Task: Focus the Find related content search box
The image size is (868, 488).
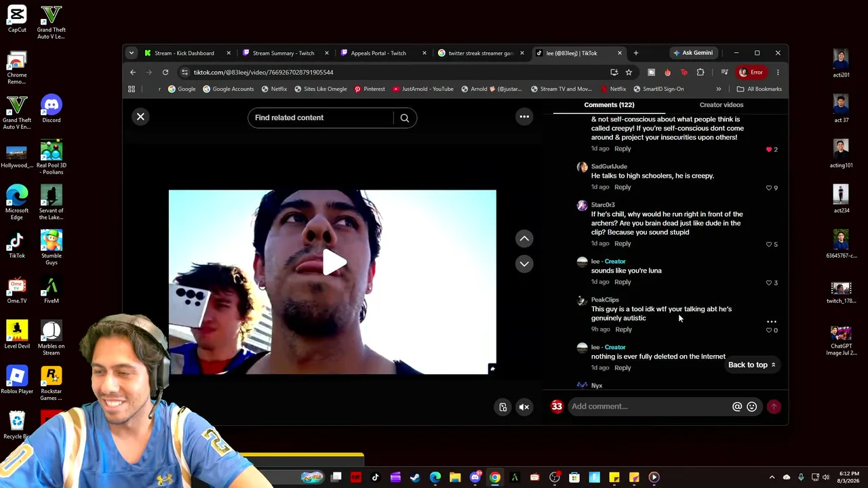Action: (320, 118)
